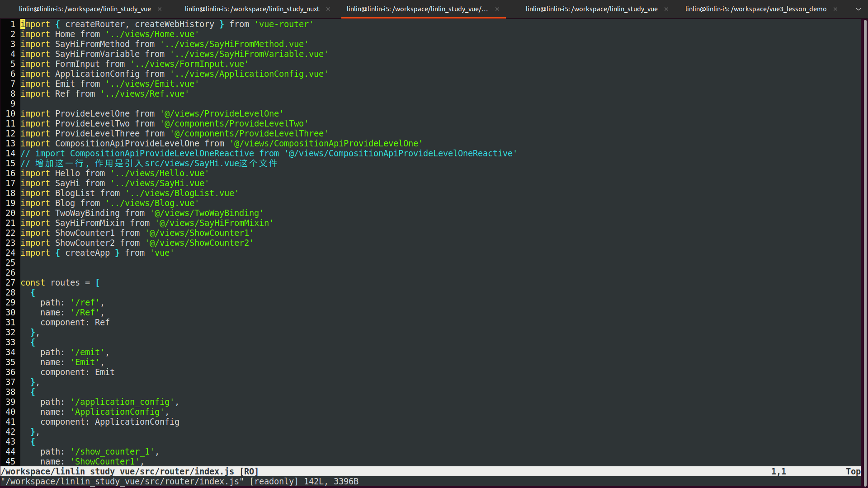Viewport: 868px width, 488px height.
Task: Click the '@/views/TwoWayBinding' import path
Action: [207, 213]
